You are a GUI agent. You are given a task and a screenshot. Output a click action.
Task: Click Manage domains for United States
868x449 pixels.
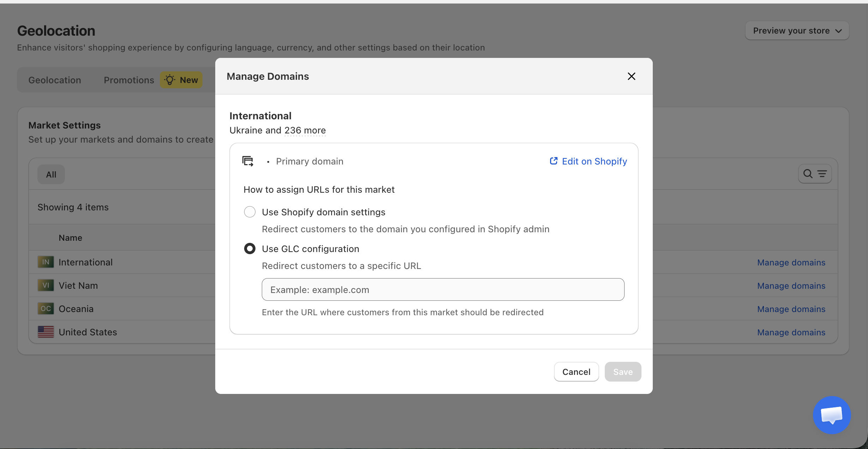[791, 332]
